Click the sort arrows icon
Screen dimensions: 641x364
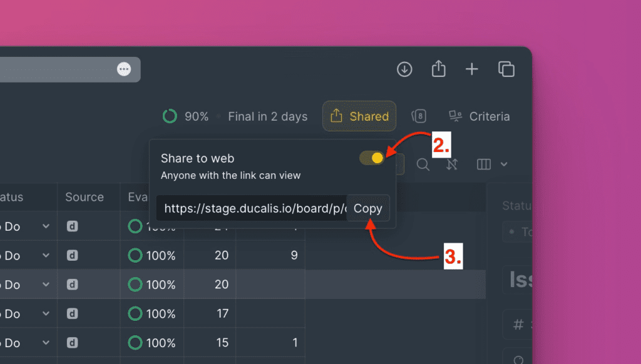453,164
